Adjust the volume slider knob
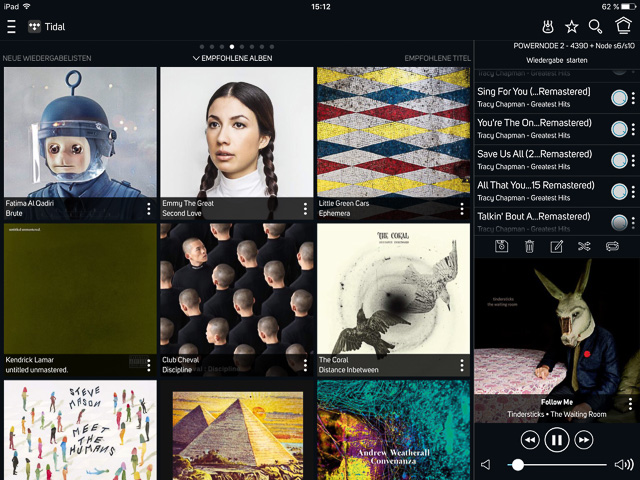 tap(518, 464)
